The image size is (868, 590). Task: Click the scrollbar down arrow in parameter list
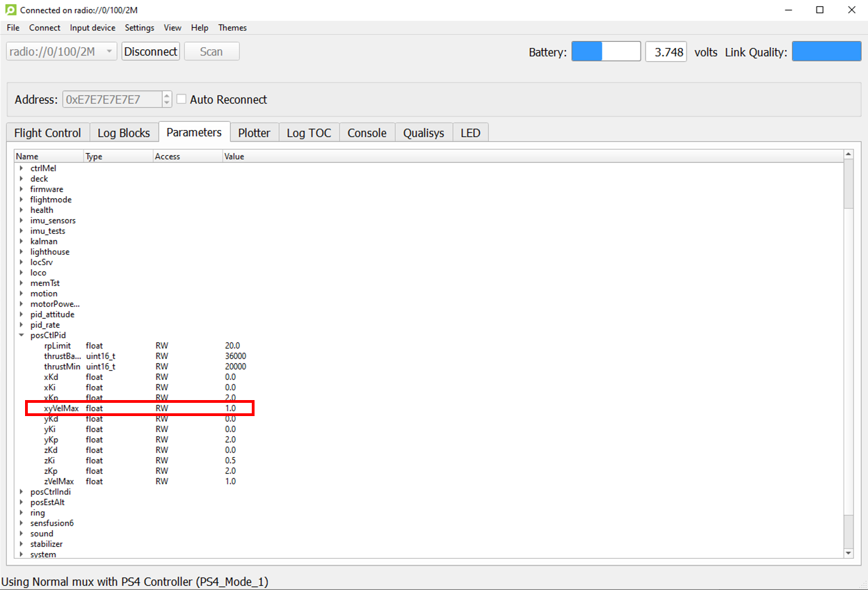click(x=848, y=553)
